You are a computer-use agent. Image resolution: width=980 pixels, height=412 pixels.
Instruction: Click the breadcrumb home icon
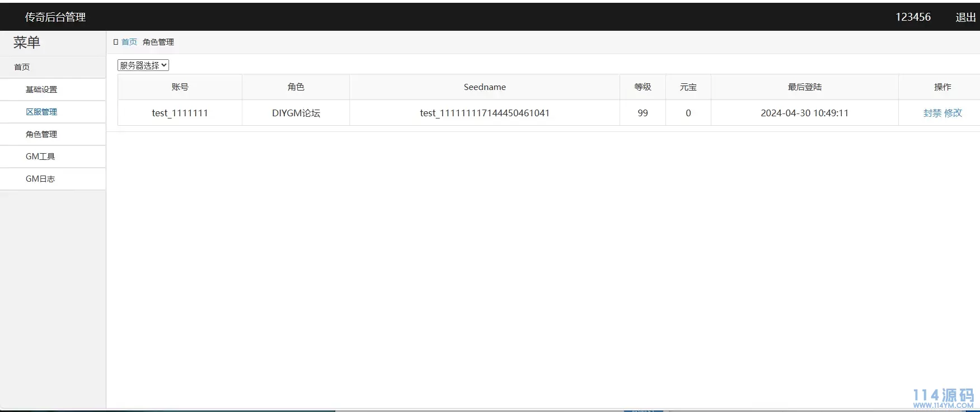point(116,42)
